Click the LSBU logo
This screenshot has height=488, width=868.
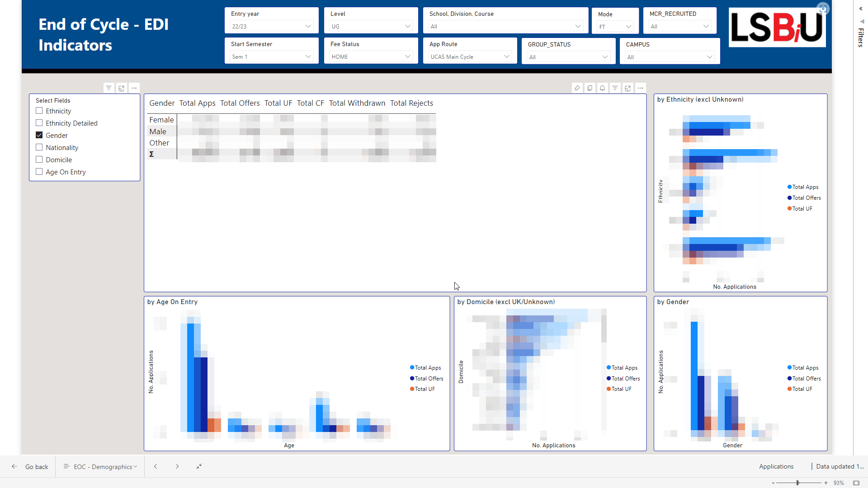tap(777, 27)
